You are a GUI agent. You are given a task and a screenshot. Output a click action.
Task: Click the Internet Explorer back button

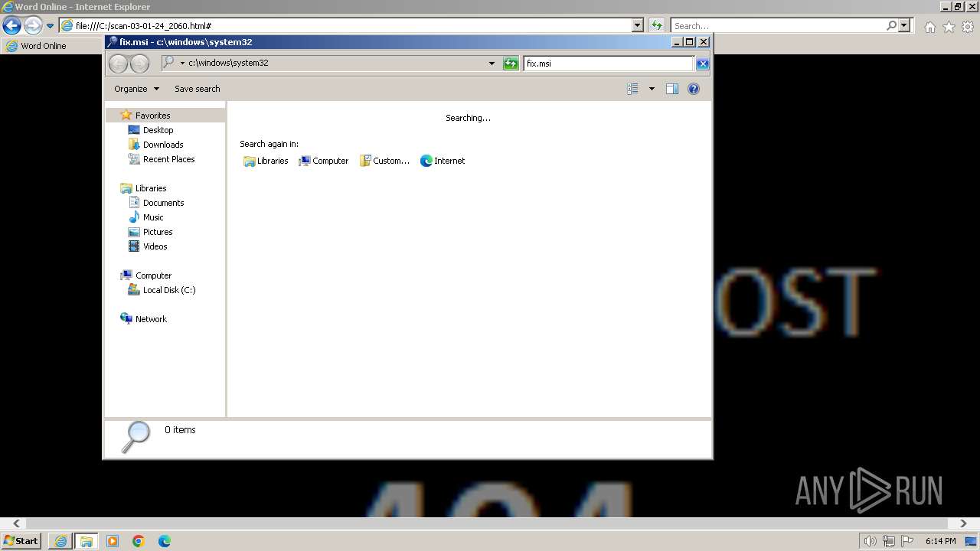[x=11, y=26]
